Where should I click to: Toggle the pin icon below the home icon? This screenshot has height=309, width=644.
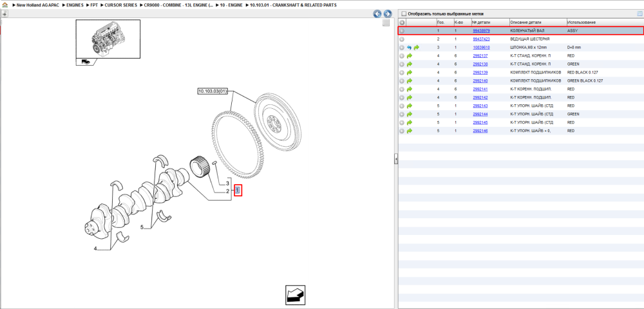click(5, 14)
